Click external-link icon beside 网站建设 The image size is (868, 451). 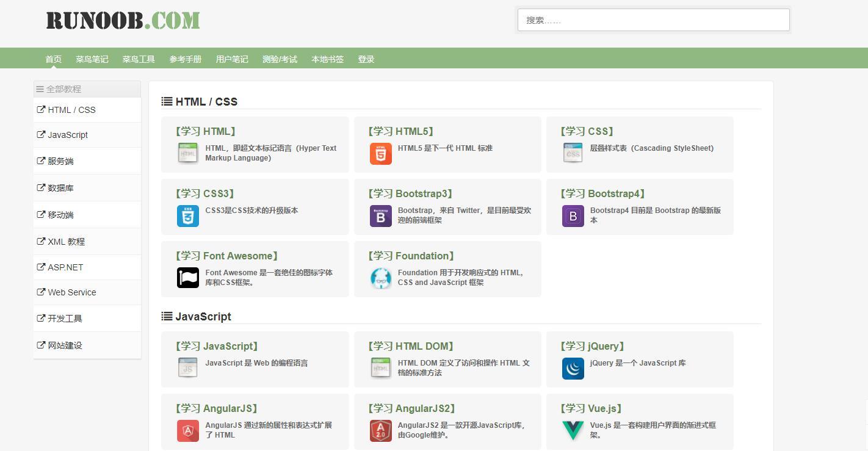(x=41, y=345)
